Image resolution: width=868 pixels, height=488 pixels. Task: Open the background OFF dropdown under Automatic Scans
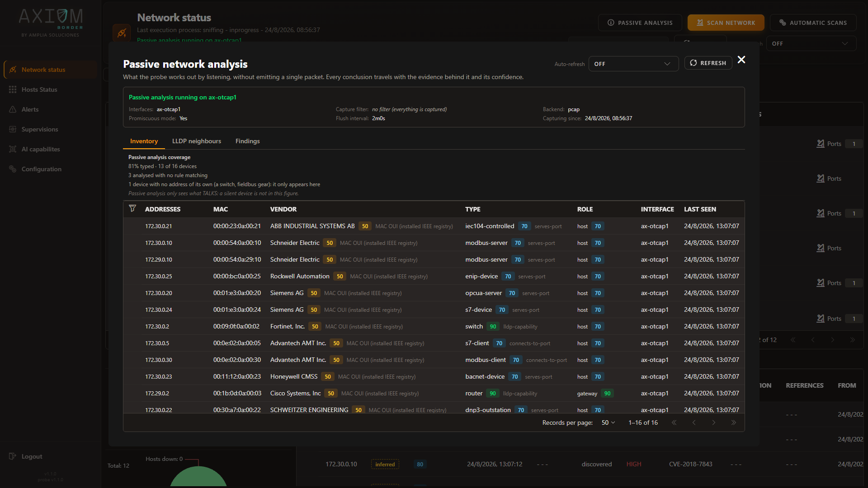pyautogui.click(x=811, y=43)
